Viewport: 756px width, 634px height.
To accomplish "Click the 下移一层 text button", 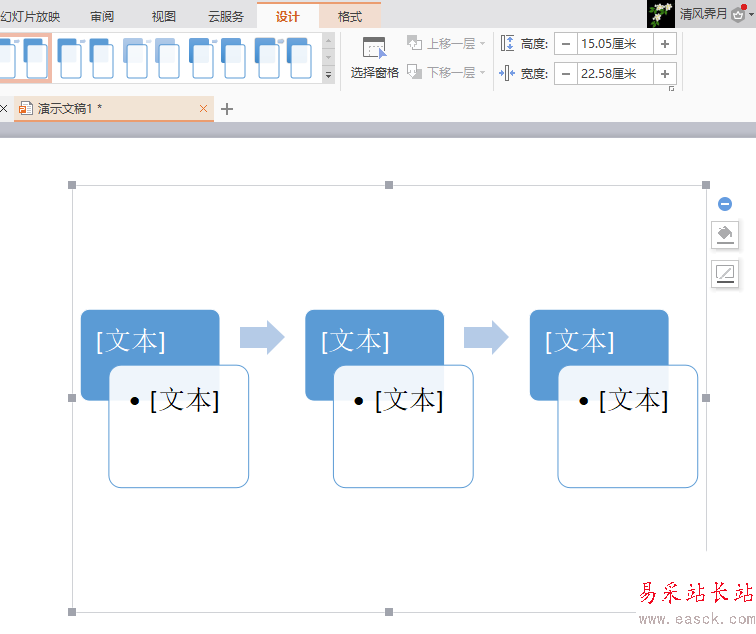I will [451, 72].
